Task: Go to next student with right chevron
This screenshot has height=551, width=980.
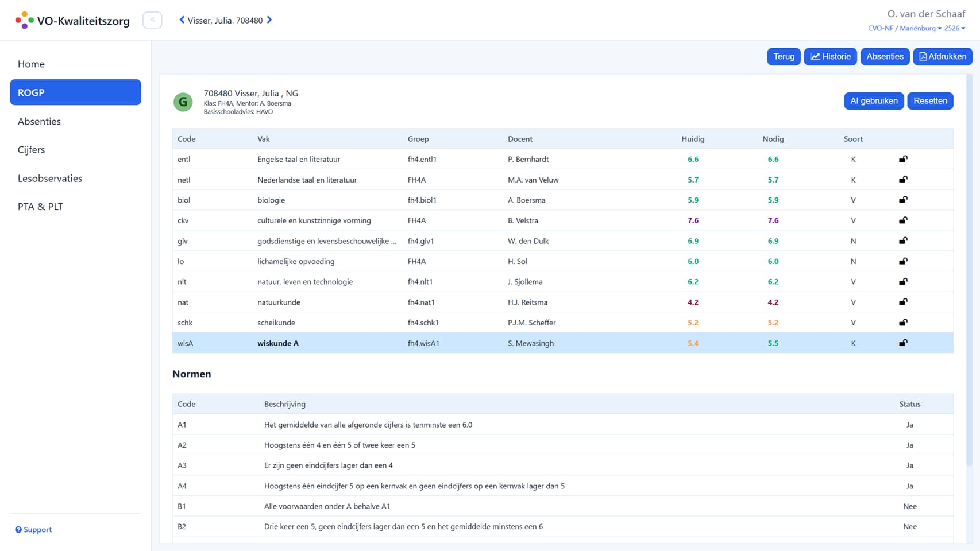Action: 269,20
